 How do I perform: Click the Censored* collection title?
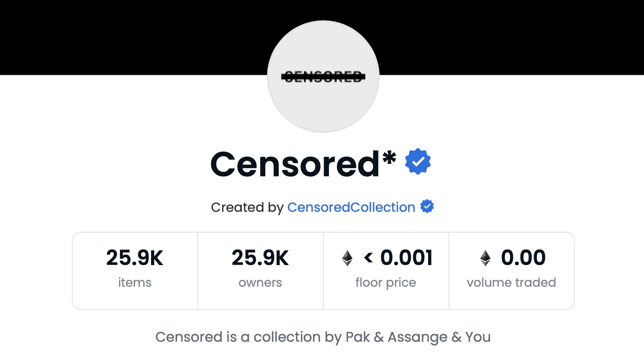[303, 164]
